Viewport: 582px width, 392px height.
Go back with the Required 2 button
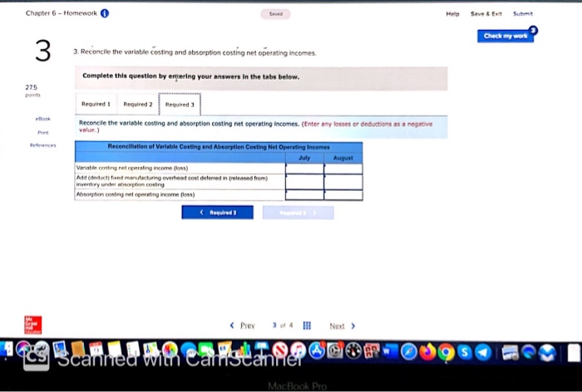(x=218, y=213)
